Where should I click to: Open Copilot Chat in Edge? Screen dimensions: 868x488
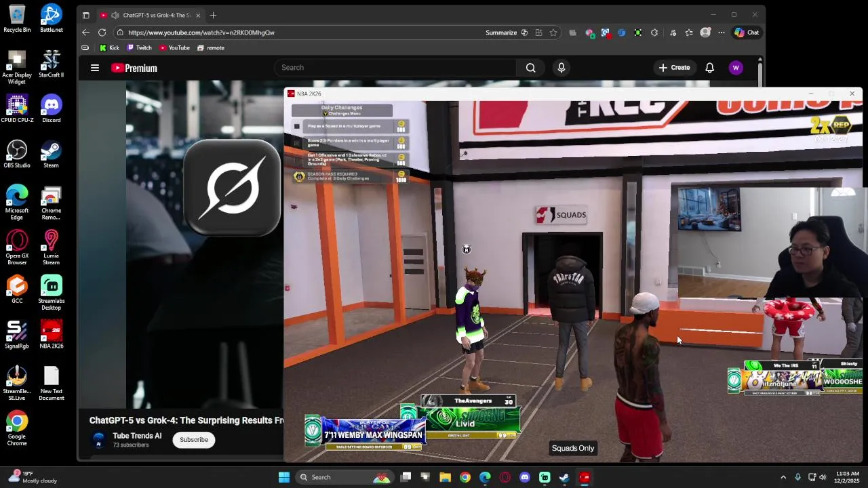coord(747,33)
